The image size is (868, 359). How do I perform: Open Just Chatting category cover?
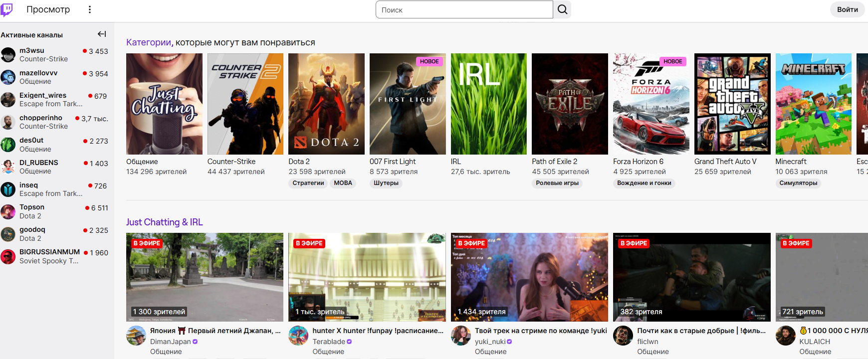(x=165, y=104)
